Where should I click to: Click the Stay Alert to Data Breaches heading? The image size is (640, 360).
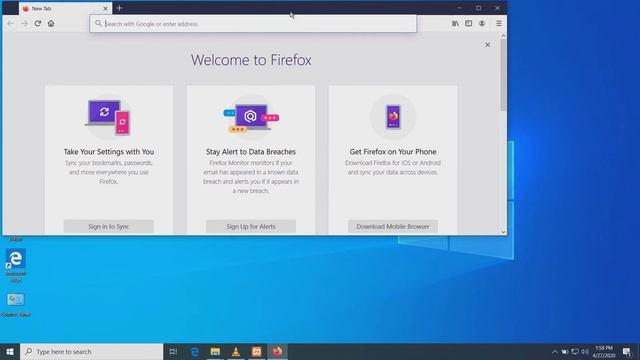point(251,151)
